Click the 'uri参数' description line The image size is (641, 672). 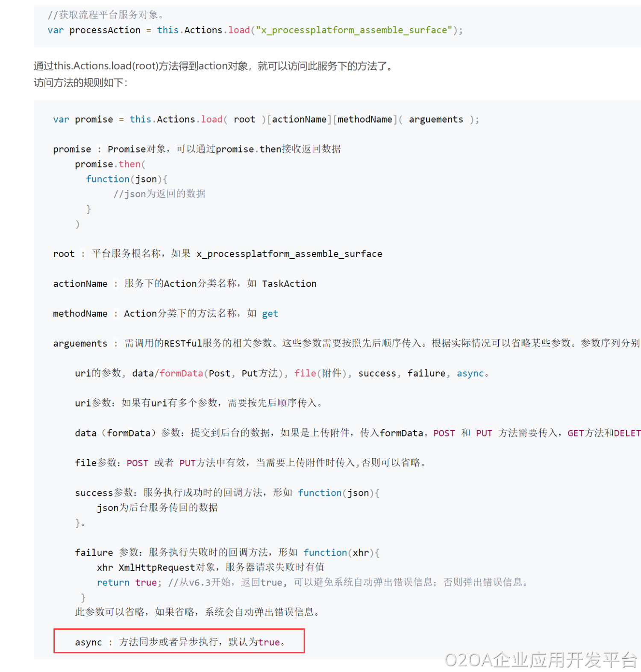click(x=198, y=403)
